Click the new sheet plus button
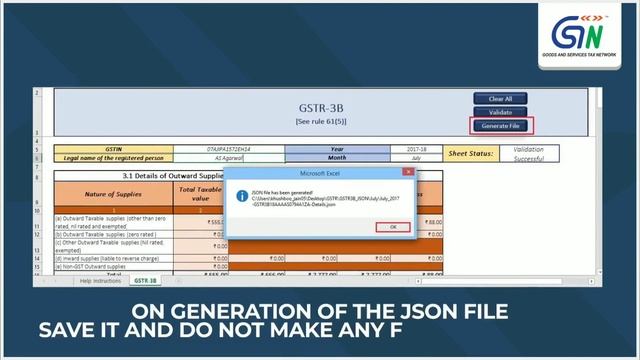This screenshot has height=360, width=640. [178, 281]
